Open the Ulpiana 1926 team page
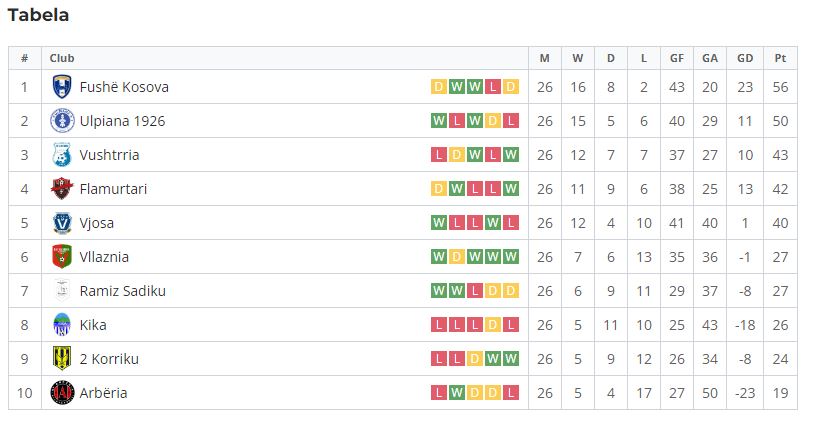This screenshot has height=434, width=816. tap(122, 121)
